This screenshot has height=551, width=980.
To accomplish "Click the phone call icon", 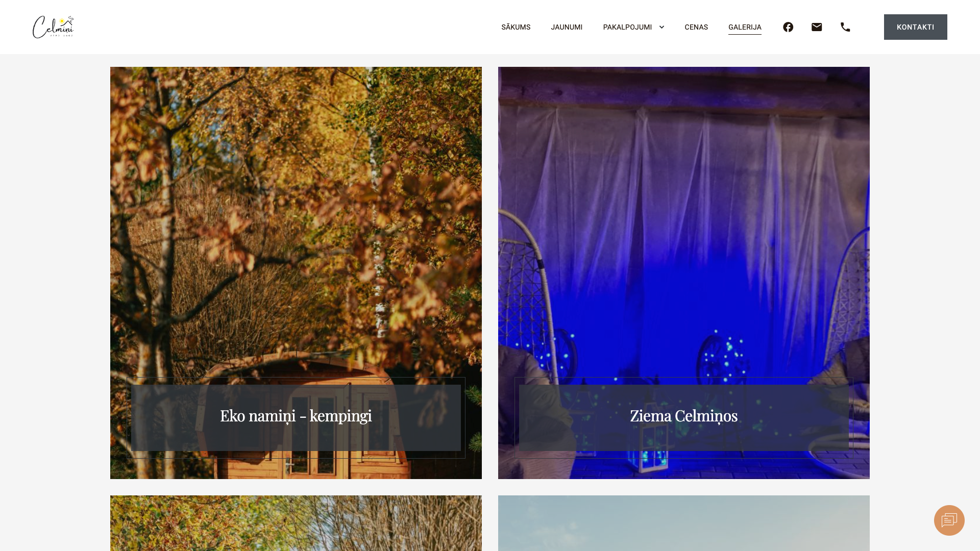I will tap(845, 27).
